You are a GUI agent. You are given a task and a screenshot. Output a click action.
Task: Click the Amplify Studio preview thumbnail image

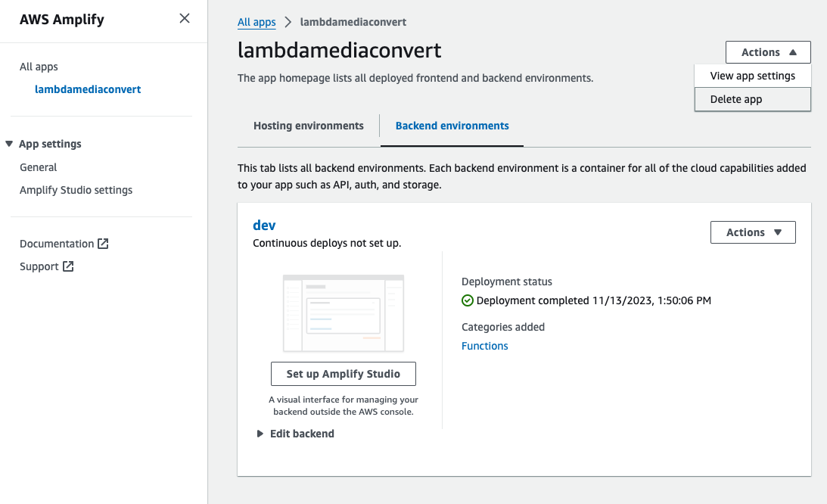click(x=343, y=312)
